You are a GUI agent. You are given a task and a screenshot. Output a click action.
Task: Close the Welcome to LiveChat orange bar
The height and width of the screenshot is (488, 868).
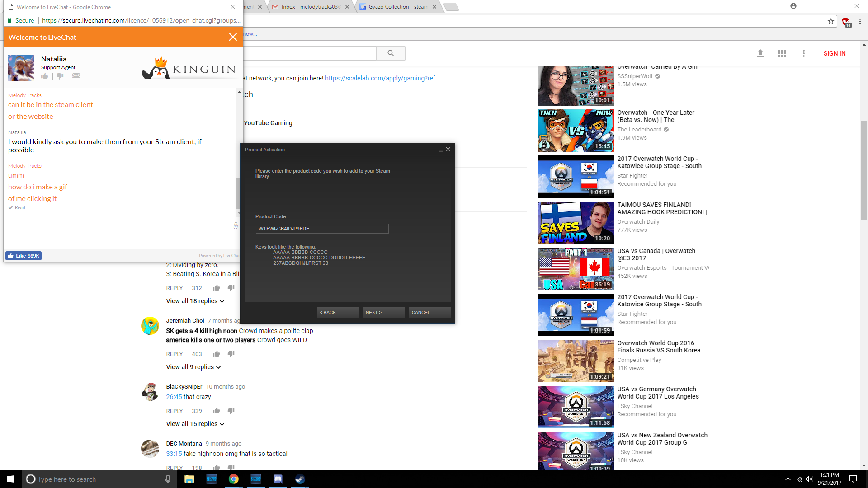point(233,37)
